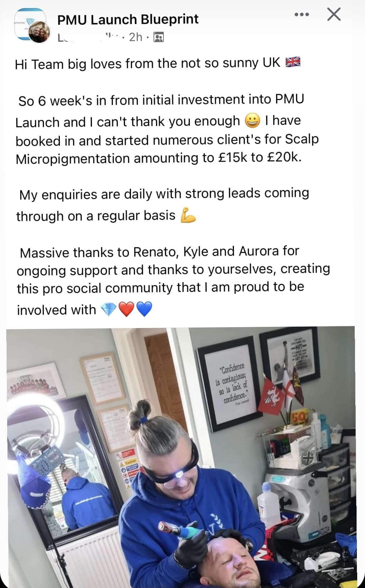
Task: Open the PMU Launch Blueprint group name
Action: point(128,20)
